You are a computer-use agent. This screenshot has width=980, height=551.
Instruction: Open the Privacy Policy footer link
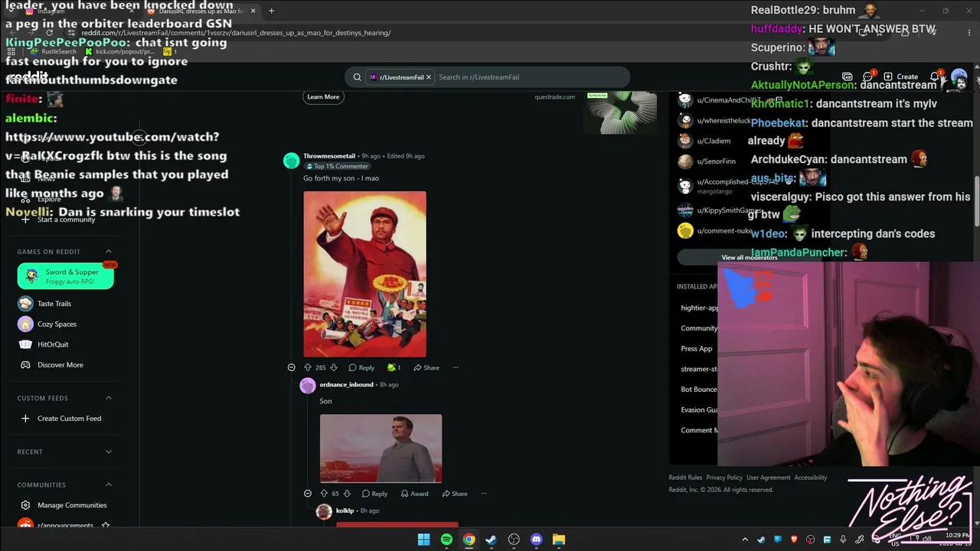point(724,478)
